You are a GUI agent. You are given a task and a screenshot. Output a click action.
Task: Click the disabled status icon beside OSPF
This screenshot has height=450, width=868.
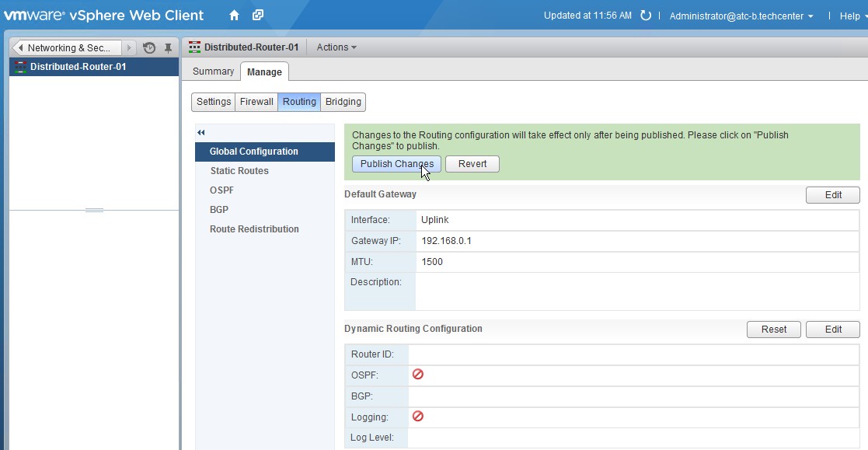coord(418,374)
